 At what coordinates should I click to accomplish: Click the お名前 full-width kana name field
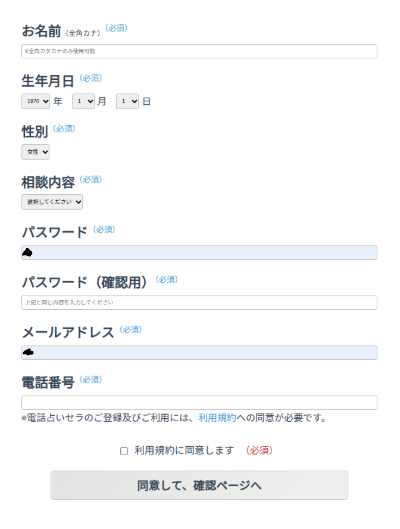tap(199, 51)
